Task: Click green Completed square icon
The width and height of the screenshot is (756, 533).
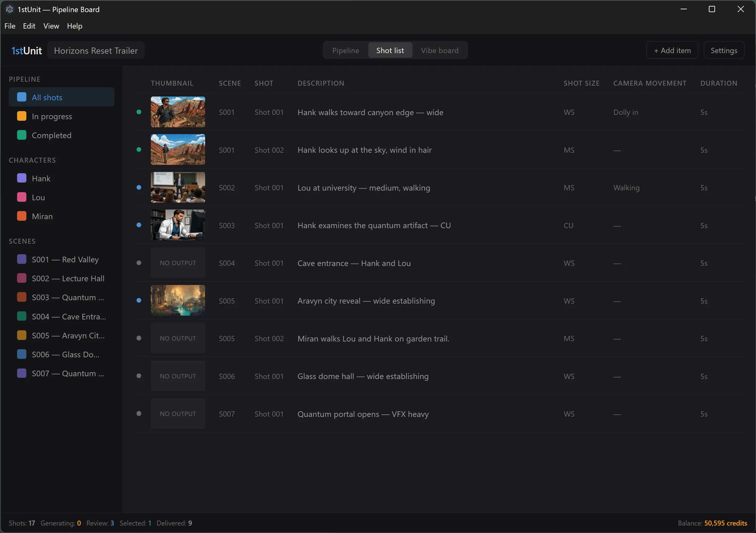Action: coord(22,135)
